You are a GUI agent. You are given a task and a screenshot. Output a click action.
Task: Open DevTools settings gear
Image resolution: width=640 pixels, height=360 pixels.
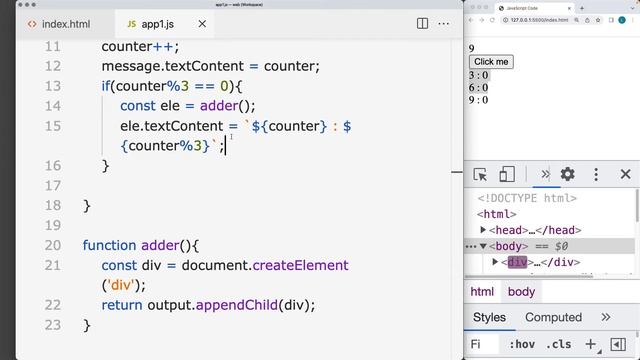coord(567,174)
